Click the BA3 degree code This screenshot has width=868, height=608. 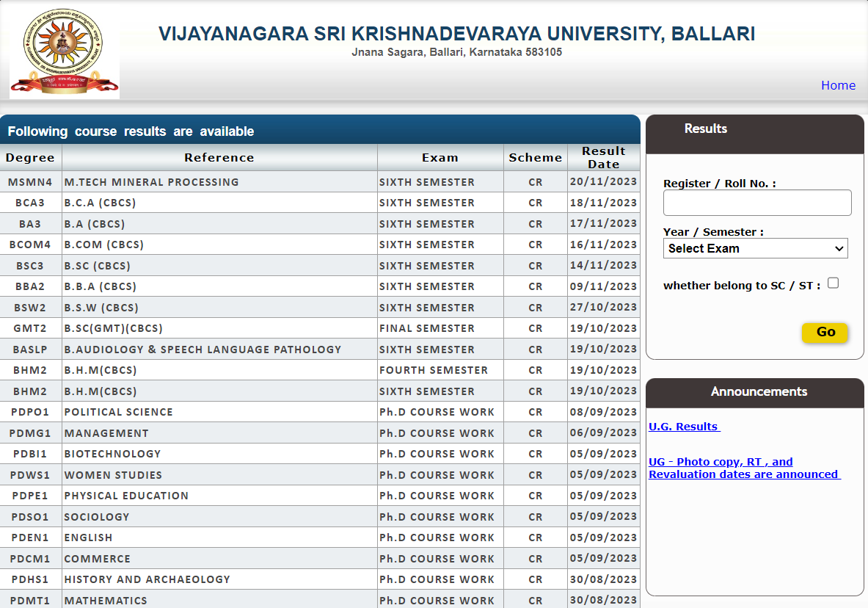[30, 224]
